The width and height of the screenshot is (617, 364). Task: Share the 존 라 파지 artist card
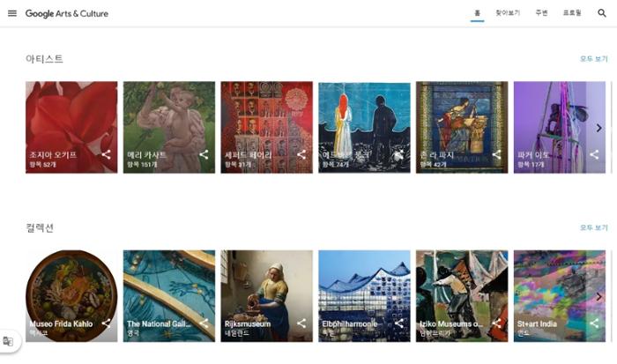pyautogui.click(x=496, y=155)
